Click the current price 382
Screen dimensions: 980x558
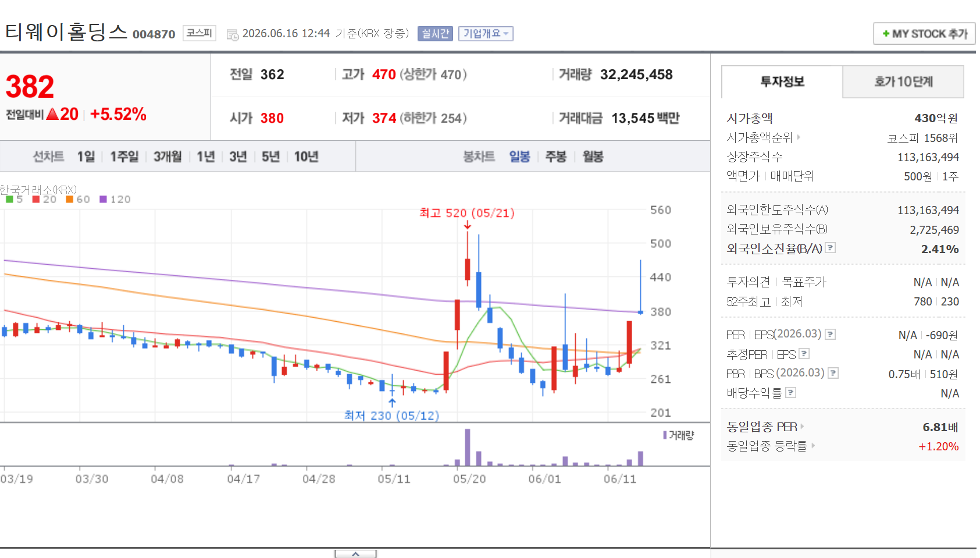30,87
